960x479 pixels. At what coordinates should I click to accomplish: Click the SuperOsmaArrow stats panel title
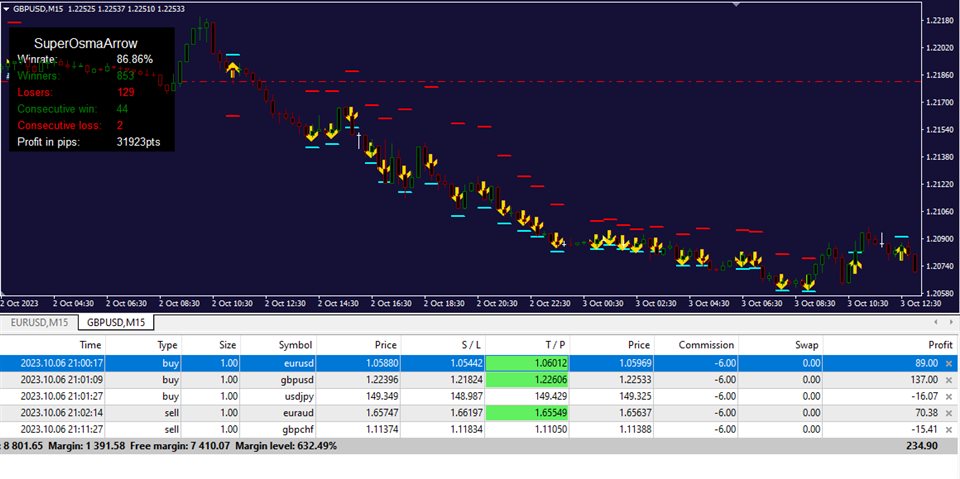tap(85, 43)
